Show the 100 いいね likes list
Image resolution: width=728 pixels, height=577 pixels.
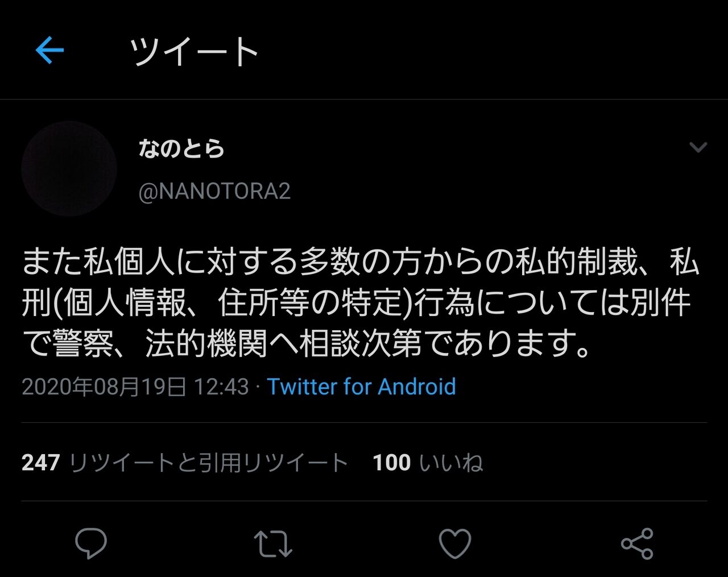(428, 462)
